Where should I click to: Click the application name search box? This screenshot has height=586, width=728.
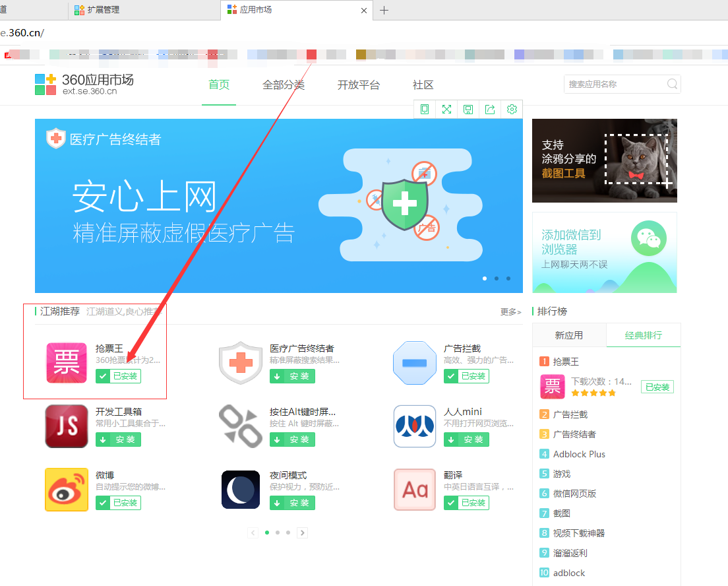click(617, 84)
